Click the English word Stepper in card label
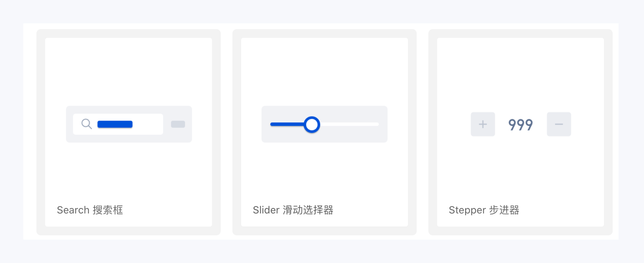644x263 pixels. [x=467, y=210]
